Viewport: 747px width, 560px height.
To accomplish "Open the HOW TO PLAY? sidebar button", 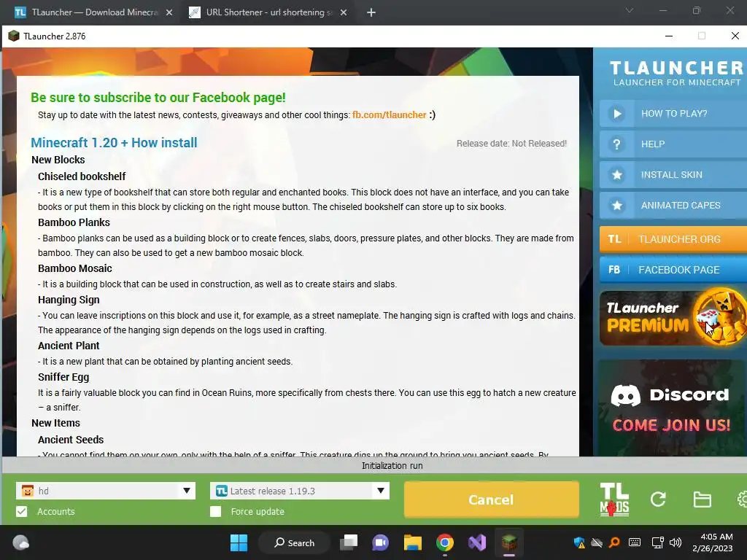I will point(673,113).
